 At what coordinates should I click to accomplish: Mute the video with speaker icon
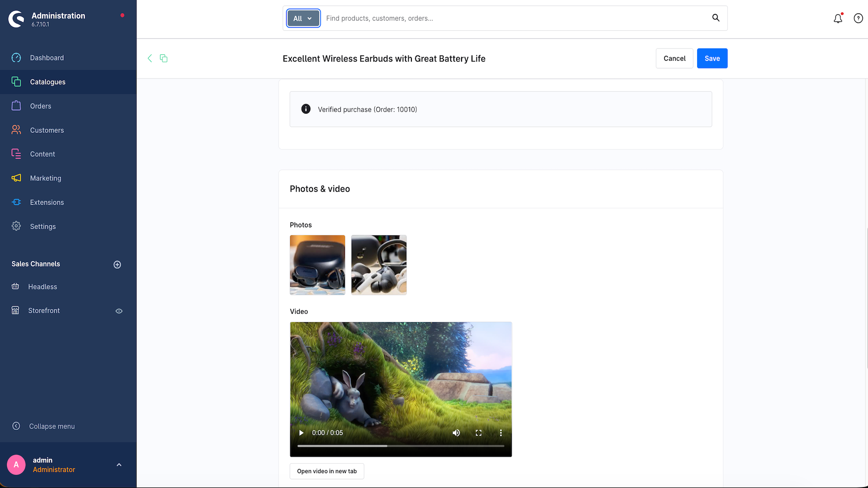[x=456, y=433]
